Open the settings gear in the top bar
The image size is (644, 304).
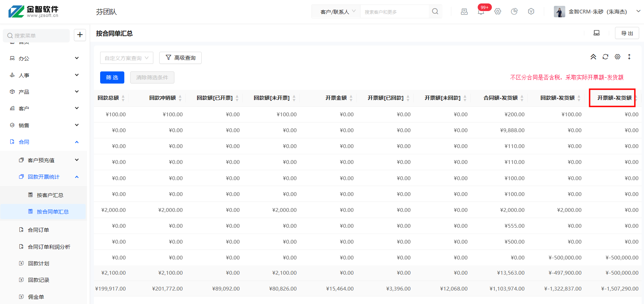(498, 11)
